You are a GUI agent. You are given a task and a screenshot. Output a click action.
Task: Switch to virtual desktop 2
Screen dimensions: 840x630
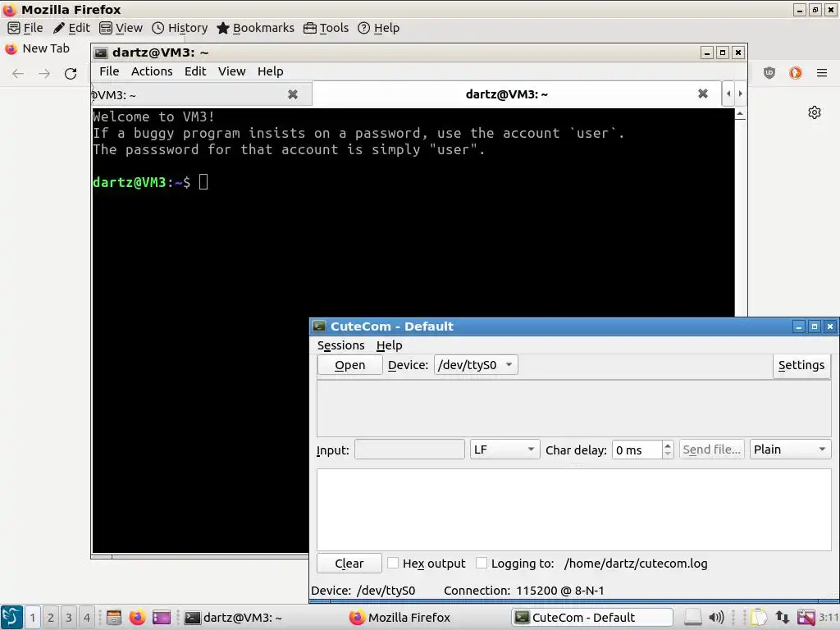point(50,618)
